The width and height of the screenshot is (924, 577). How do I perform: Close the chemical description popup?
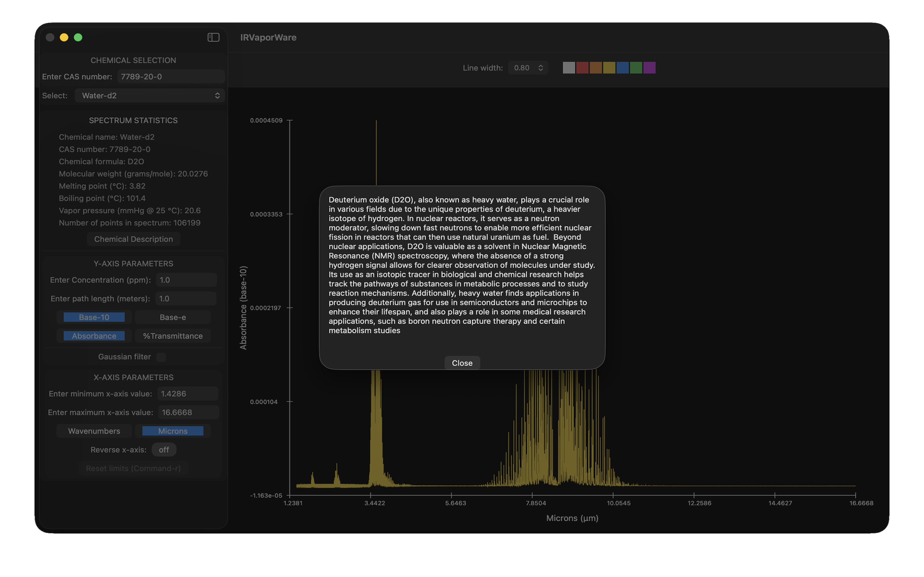pyautogui.click(x=462, y=363)
